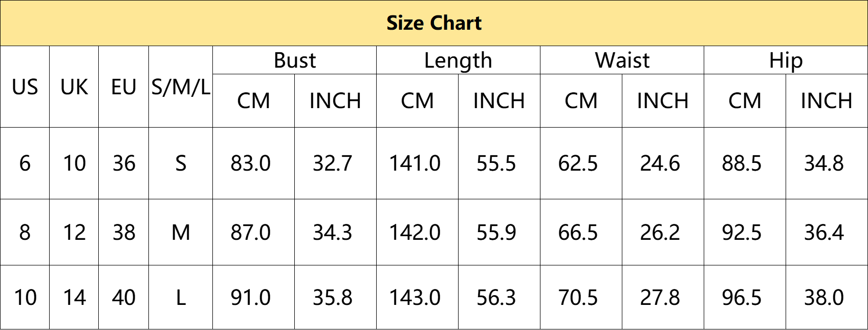Select the 66.5 waist CM cell
The width and height of the screenshot is (868, 330).
pos(581,233)
